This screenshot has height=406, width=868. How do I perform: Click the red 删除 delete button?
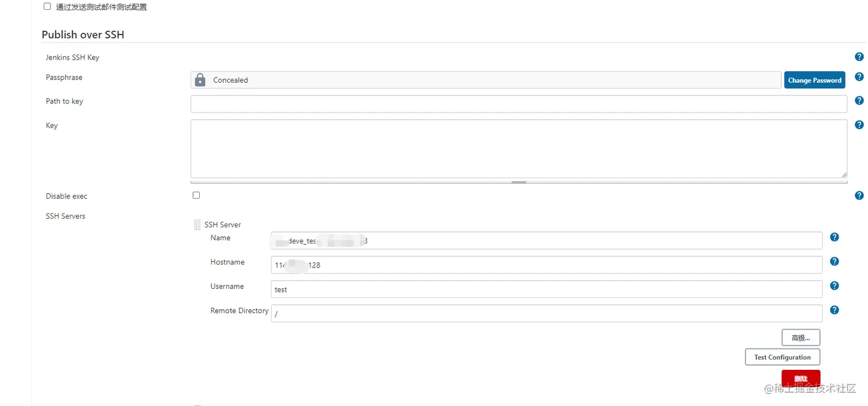(x=801, y=378)
